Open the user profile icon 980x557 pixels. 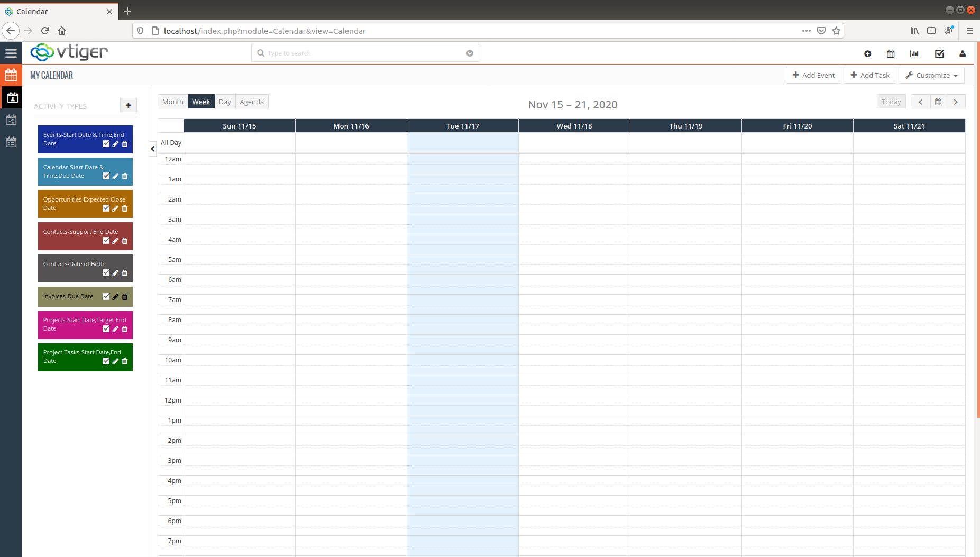click(962, 53)
